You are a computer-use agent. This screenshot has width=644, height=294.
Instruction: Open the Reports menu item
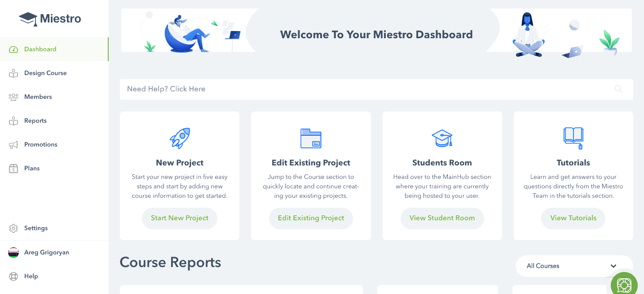point(54,121)
